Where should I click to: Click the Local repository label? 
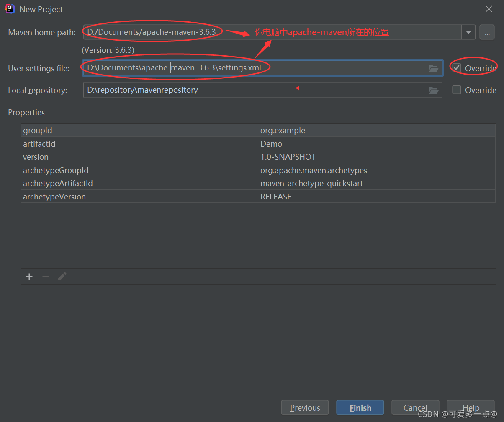coord(38,90)
